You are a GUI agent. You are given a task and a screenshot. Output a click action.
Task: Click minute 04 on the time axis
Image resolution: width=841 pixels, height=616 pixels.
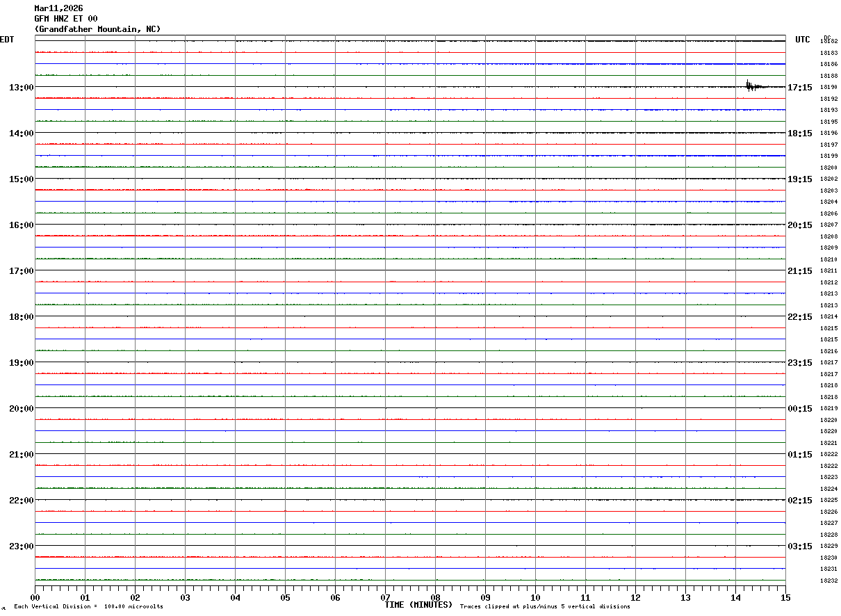[x=235, y=597]
